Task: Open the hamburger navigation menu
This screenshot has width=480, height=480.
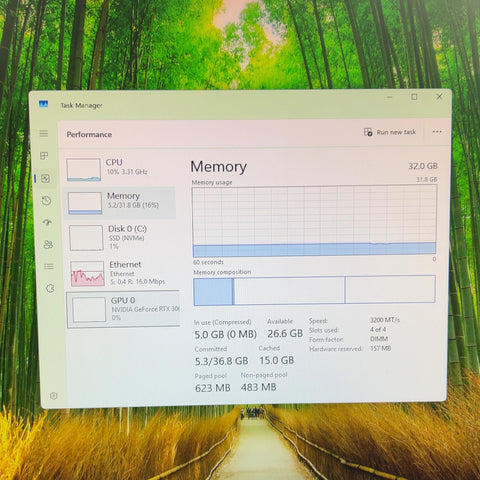Action: point(44,134)
